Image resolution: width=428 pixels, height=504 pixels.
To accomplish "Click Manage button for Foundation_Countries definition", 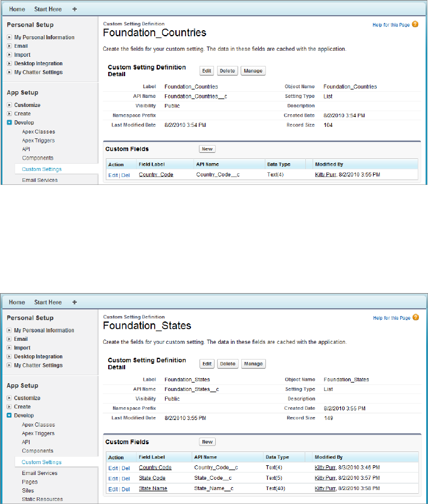I will tap(253, 71).
